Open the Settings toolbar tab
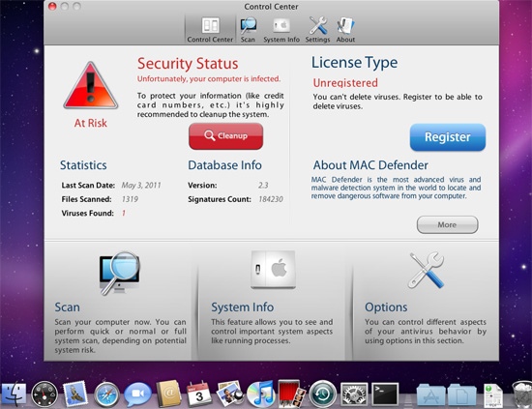 tap(317, 30)
